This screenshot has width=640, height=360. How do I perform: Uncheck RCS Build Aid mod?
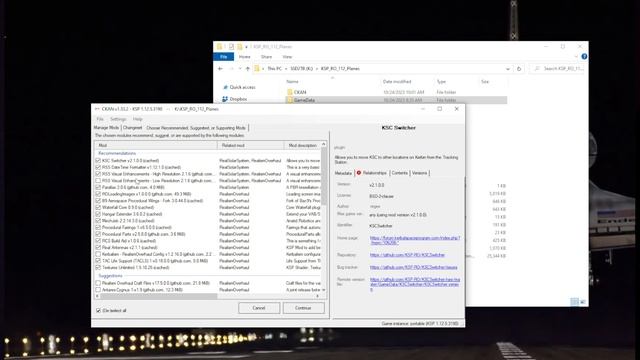[98, 241]
